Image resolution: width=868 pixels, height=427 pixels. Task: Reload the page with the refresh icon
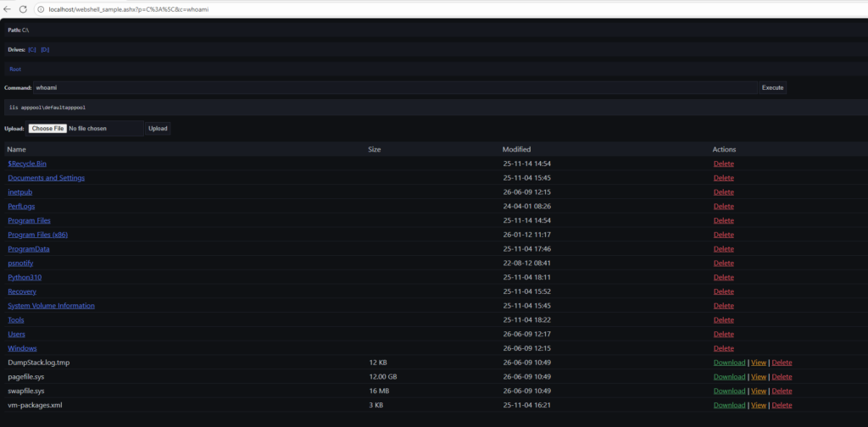(x=23, y=9)
